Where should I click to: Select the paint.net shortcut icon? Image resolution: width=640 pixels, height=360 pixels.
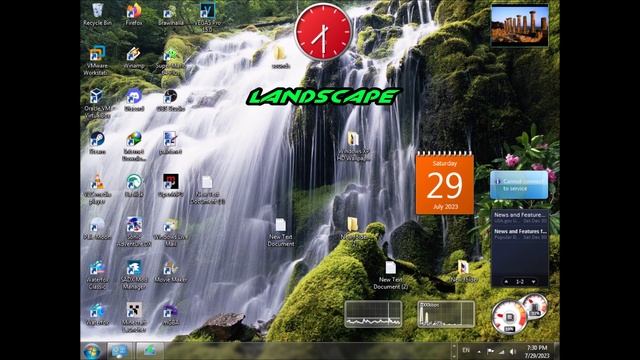point(171,143)
